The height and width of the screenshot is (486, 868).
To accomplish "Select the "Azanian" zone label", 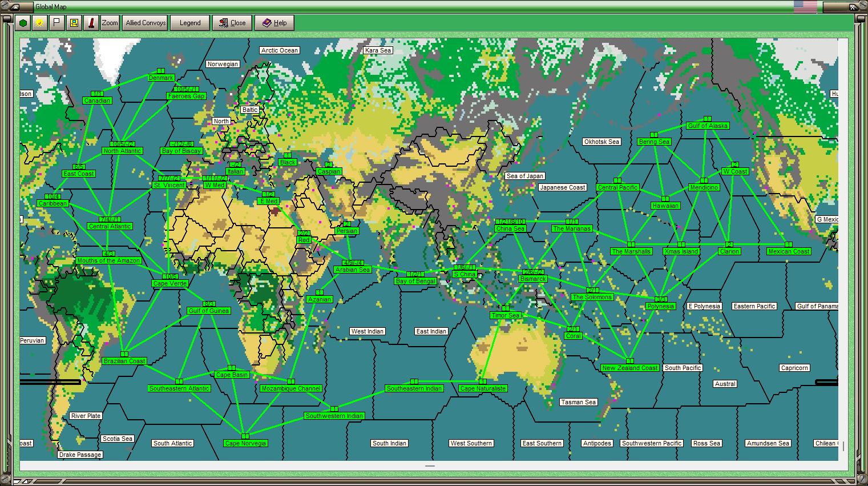I will click(x=320, y=299).
